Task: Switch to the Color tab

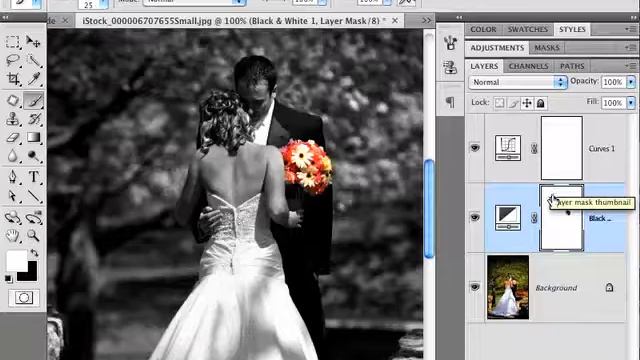Action: tap(483, 29)
